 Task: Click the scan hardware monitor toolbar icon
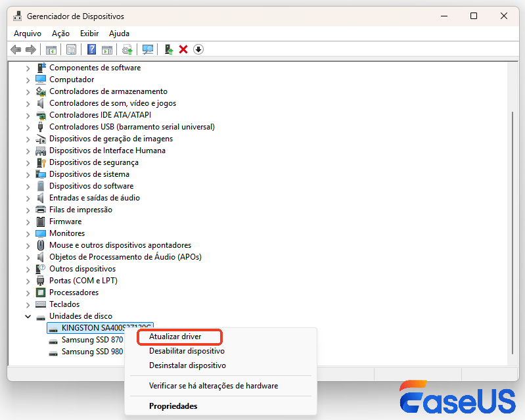point(148,49)
